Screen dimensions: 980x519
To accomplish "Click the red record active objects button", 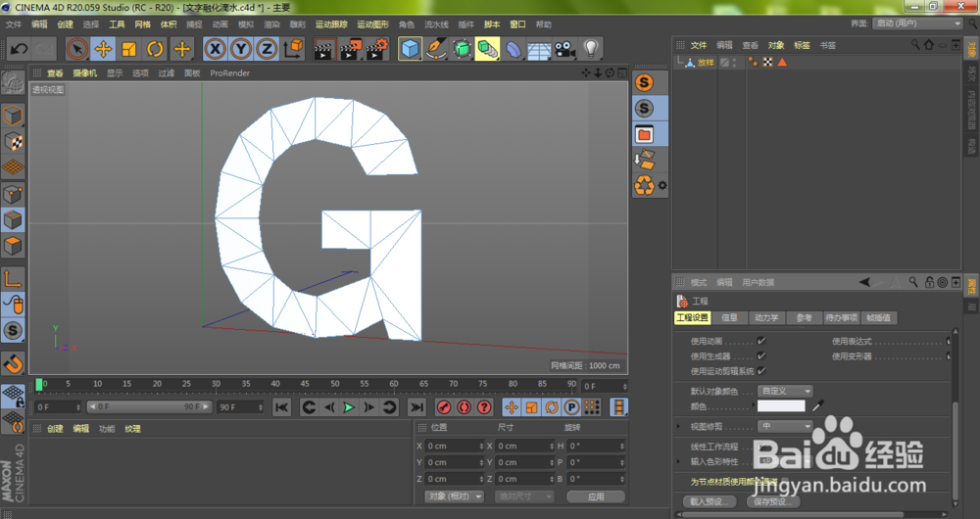I will point(443,406).
